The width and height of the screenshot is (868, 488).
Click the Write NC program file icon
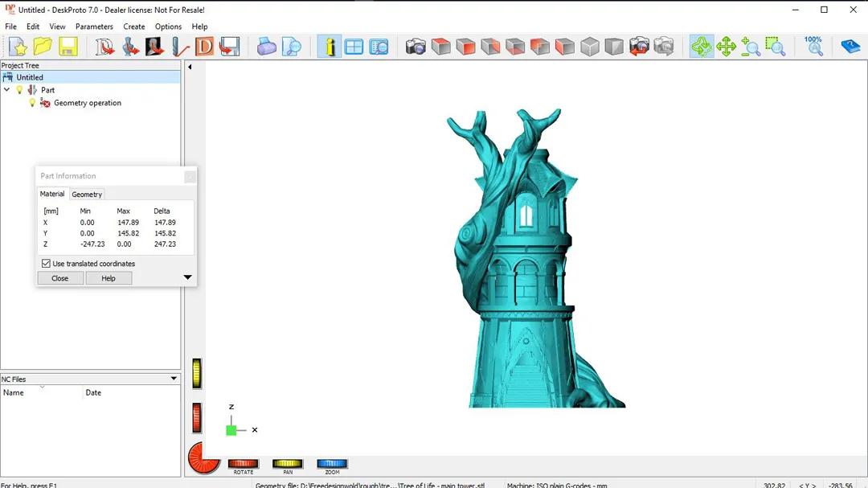(229, 47)
